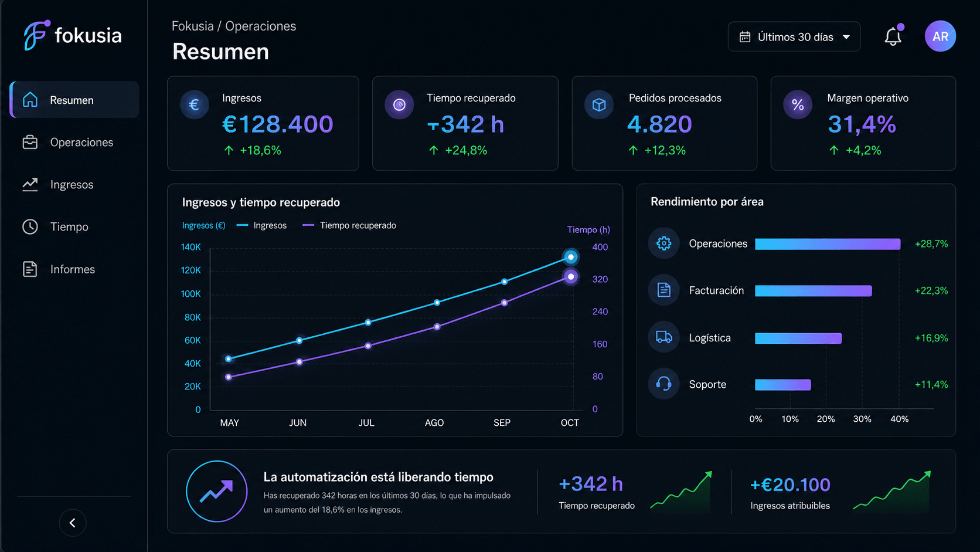
Task: Click the gear icon beside Operaciones area
Action: click(663, 243)
